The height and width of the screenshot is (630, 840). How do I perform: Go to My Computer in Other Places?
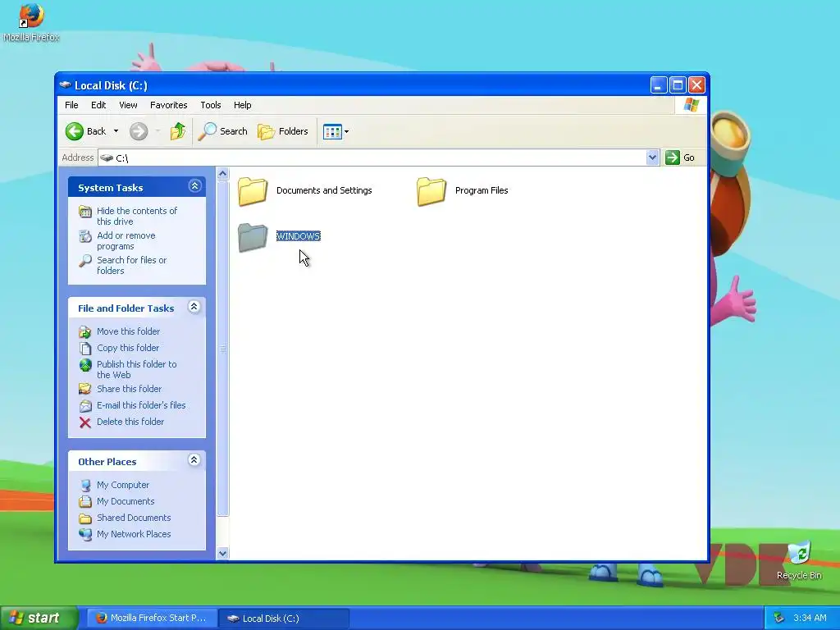(x=123, y=485)
